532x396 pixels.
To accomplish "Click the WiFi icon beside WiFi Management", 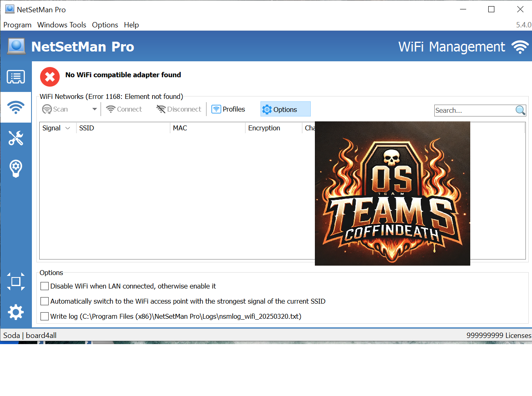I will pos(520,47).
